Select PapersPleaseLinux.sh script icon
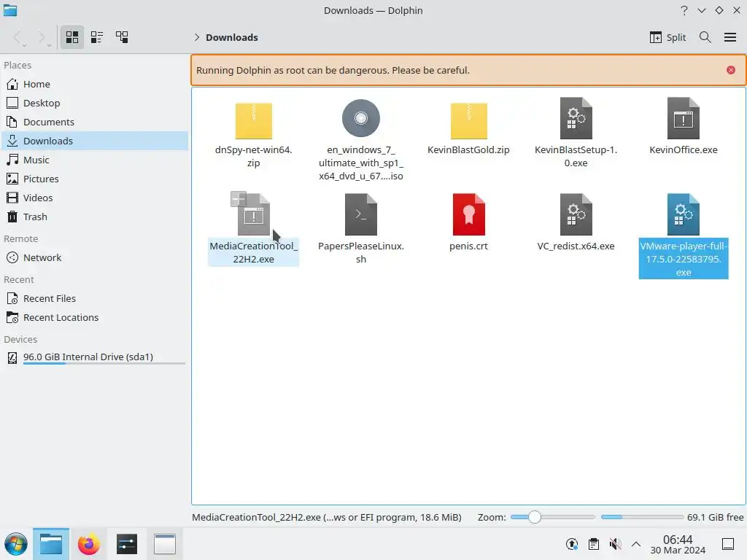 pyautogui.click(x=360, y=214)
